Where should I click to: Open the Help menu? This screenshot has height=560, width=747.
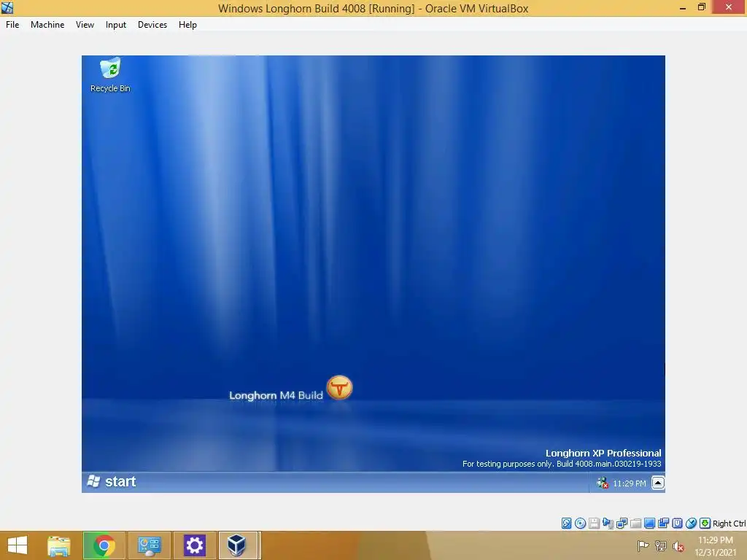pyautogui.click(x=187, y=25)
